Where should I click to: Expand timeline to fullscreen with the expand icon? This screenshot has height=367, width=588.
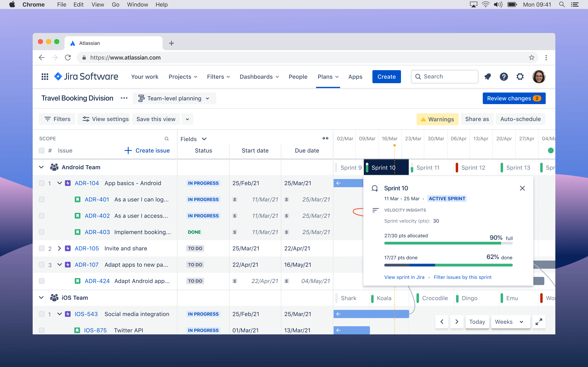[x=539, y=322]
